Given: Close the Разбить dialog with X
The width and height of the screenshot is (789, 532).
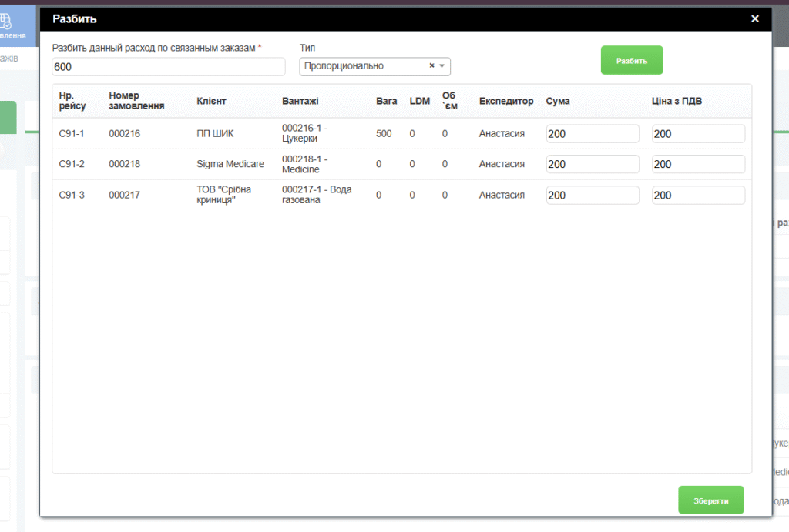Looking at the screenshot, I should (x=755, y=19).
